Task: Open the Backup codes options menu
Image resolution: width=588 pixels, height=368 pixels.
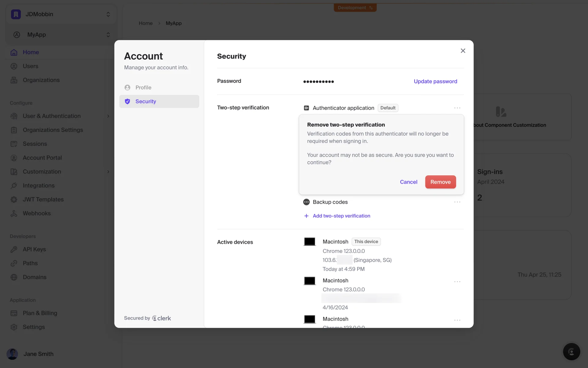Action: coord(457,202)
